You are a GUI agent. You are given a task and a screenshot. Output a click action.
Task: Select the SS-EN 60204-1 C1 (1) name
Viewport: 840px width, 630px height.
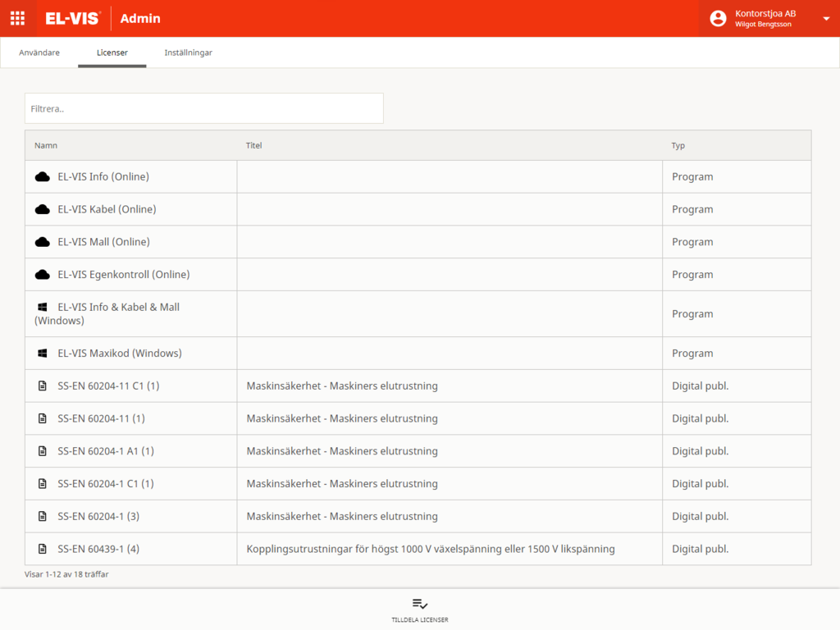[106, 484]
